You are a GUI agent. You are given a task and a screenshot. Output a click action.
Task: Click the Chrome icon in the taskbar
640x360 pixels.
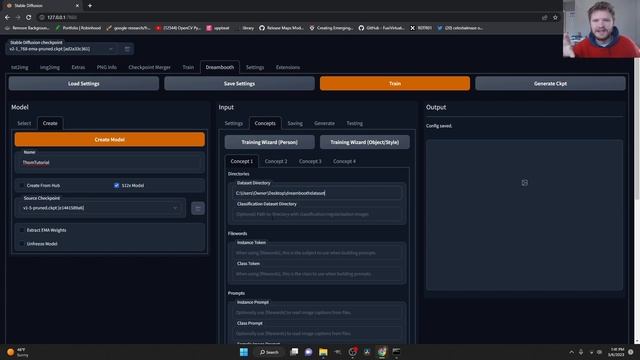tap(382, 352)
